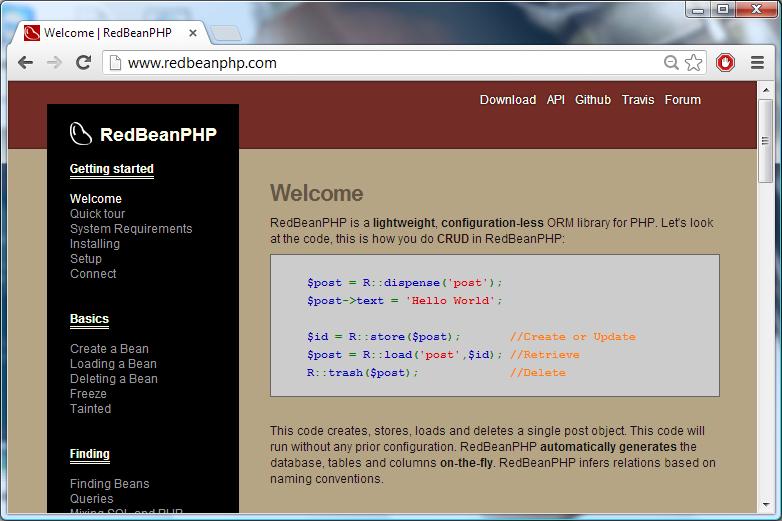Go to the API page link
782x521 pixels.
[555, 100]
